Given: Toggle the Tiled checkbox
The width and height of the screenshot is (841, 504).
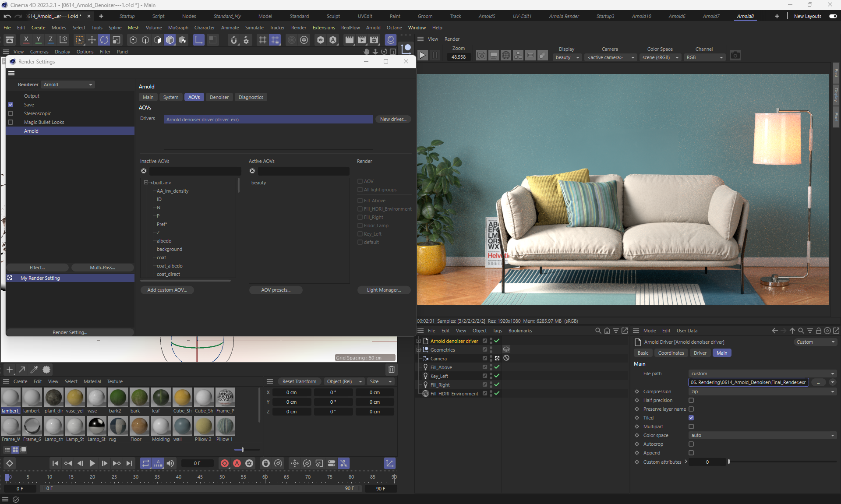Looking at the screenshot, I should click(691, 418).
